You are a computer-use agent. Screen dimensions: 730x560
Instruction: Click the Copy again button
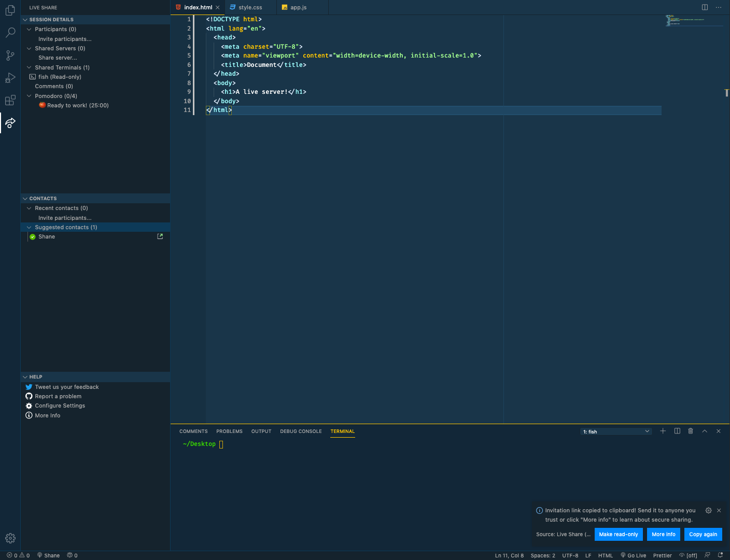tap(703, 535)
